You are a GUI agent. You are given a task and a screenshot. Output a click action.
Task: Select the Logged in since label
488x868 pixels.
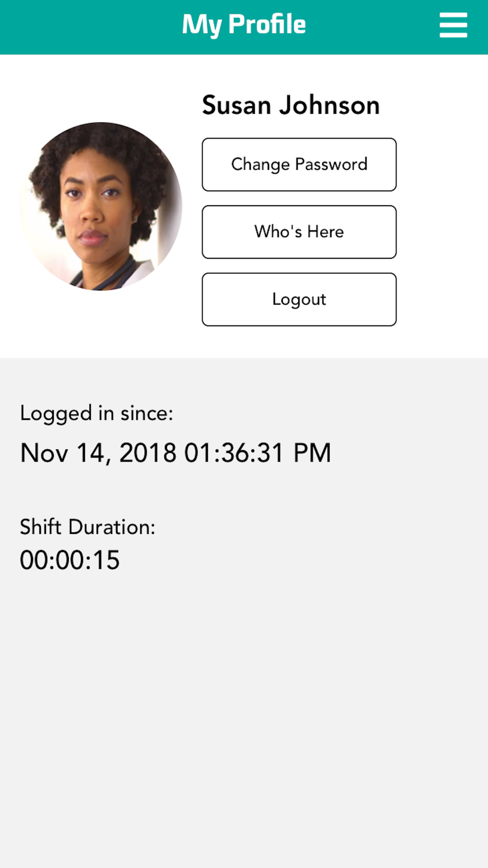click(x=97, y=414)
